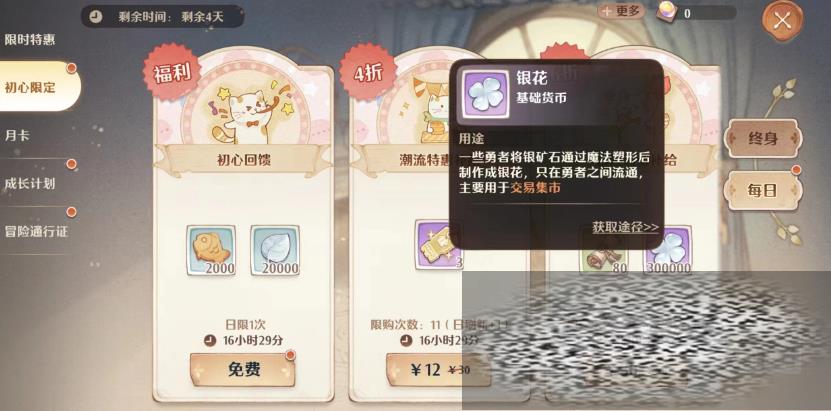Open the 获取途径 link
Screen dimensions: 831x411
(x=625, y=227)
